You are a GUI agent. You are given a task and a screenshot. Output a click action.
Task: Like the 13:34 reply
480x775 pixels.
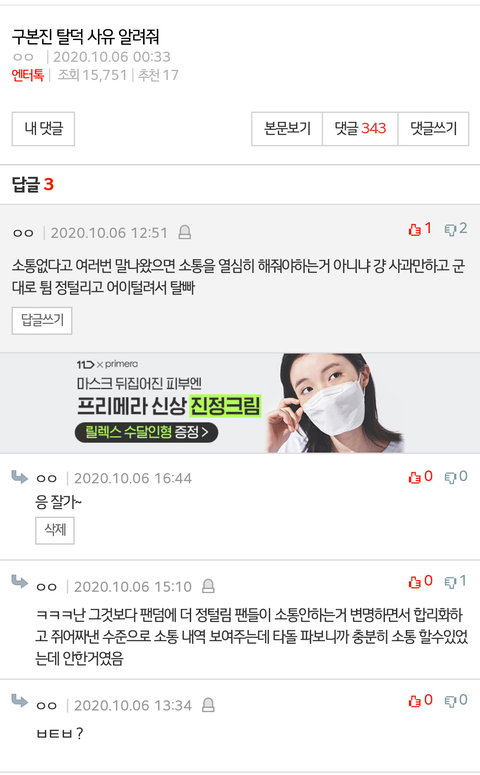click(414, 700)
